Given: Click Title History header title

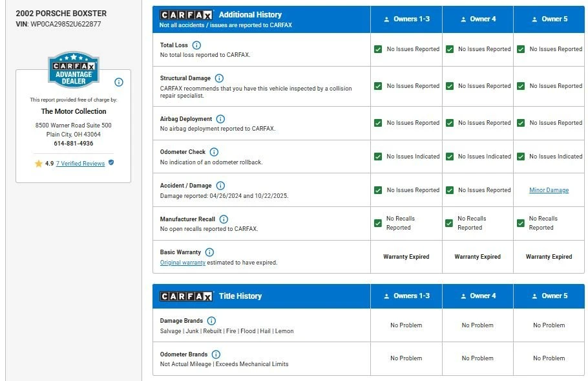Looking at the screenshot, I should point(240,296).
